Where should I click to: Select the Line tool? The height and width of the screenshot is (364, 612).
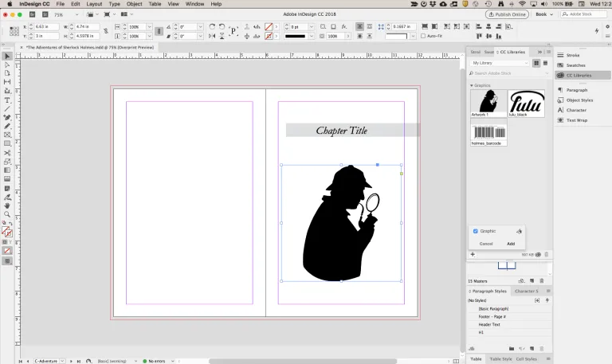click(x=7, y=109)
